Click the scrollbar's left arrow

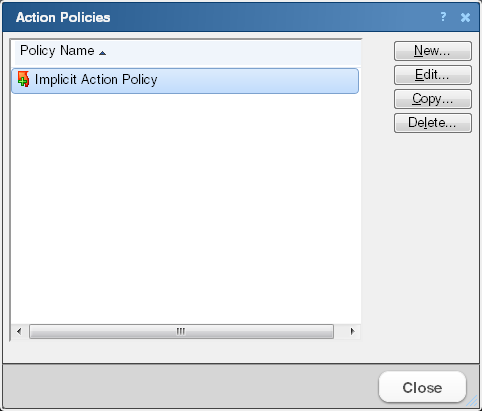[19, 331]
